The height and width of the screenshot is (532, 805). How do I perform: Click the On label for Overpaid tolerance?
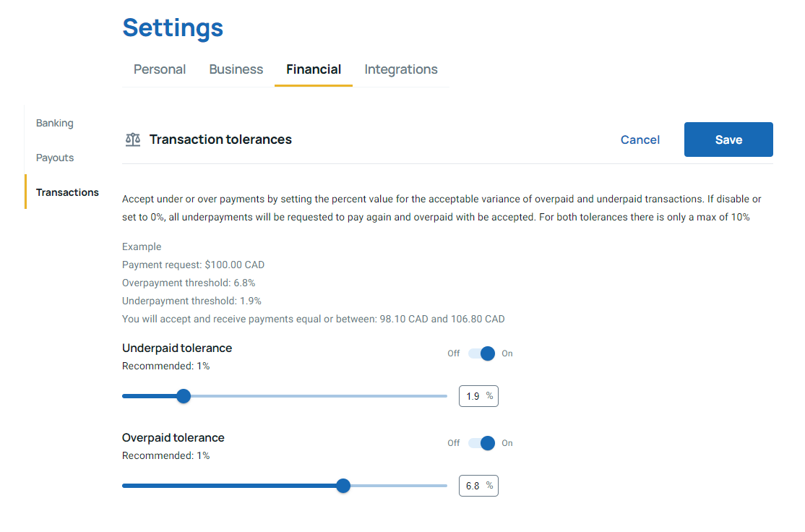pos(507,443)
